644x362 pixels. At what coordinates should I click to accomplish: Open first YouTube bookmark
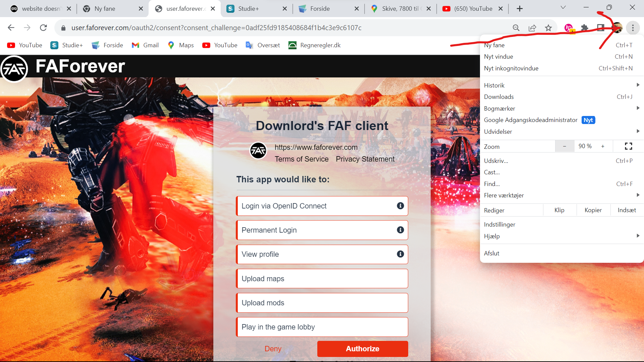coord(25,45)
